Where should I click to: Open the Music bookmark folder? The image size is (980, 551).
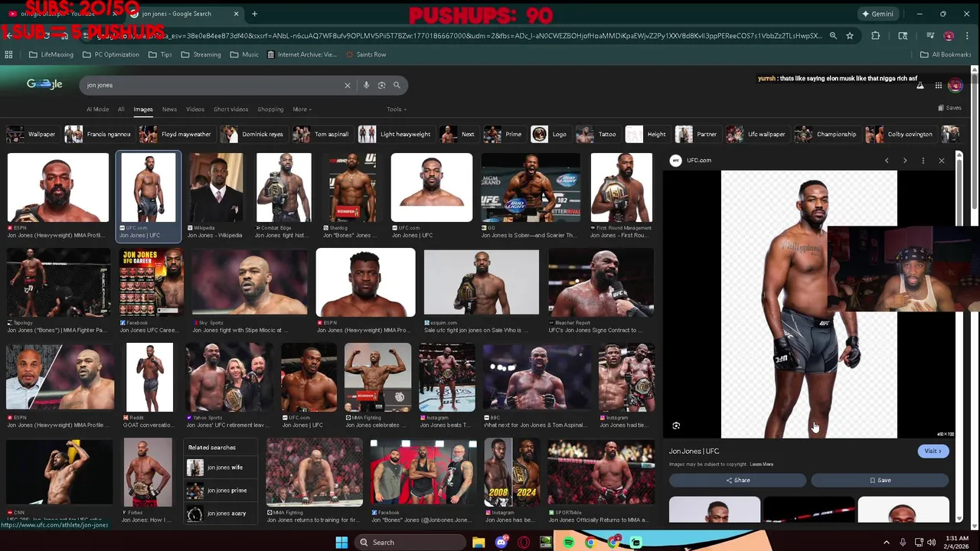pyautogui.click(x=244, y=54)
